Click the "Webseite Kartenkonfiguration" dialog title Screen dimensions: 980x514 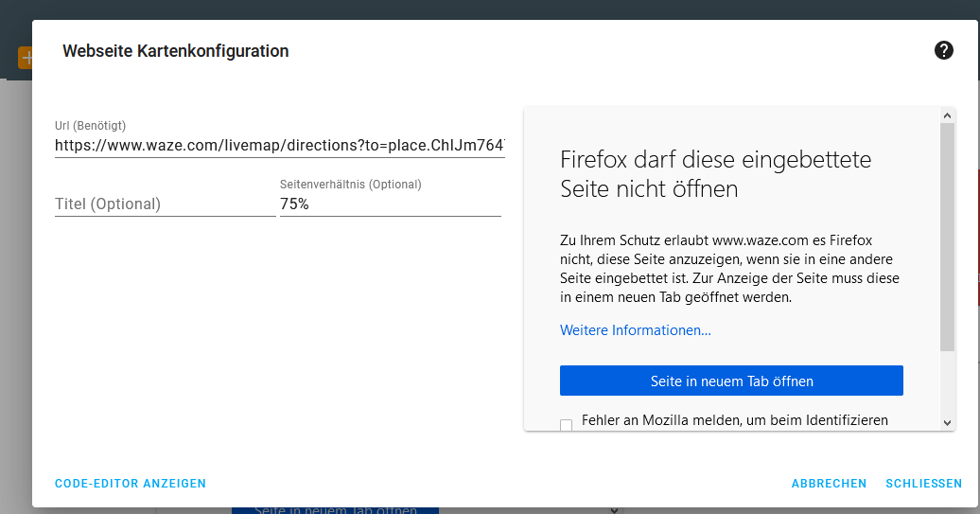(x=176, y=51)
